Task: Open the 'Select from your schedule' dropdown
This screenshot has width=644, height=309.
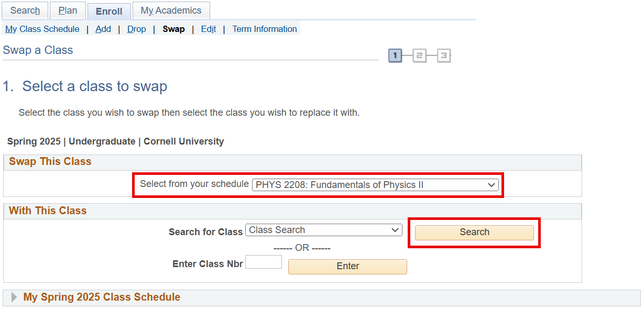Action: click(x=375, y=185)
